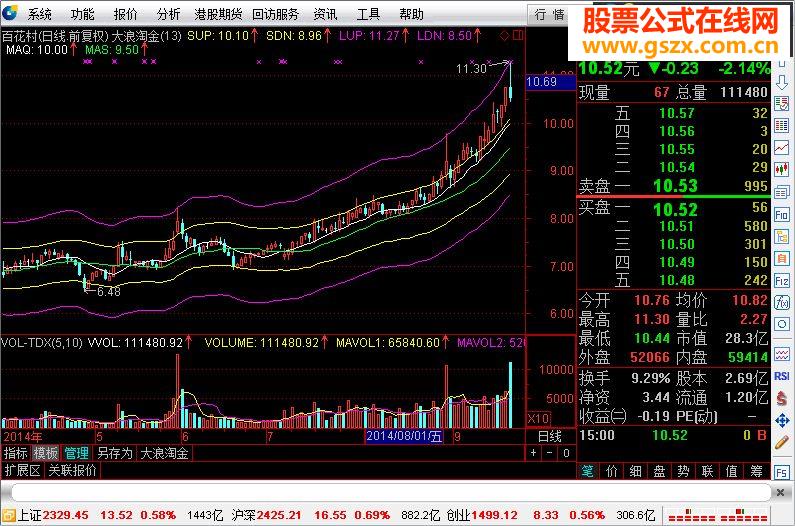Open the 工具 menu
Screen dimensions: 795x526
(x=368, y=14)
